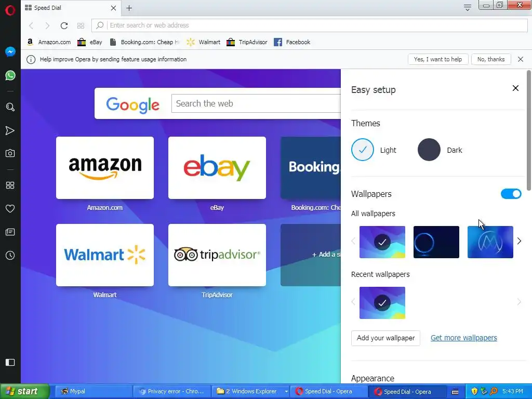Screen dimensions: 532x399
Task: Open the eBay speed dial tile
Action: [217, 168]
